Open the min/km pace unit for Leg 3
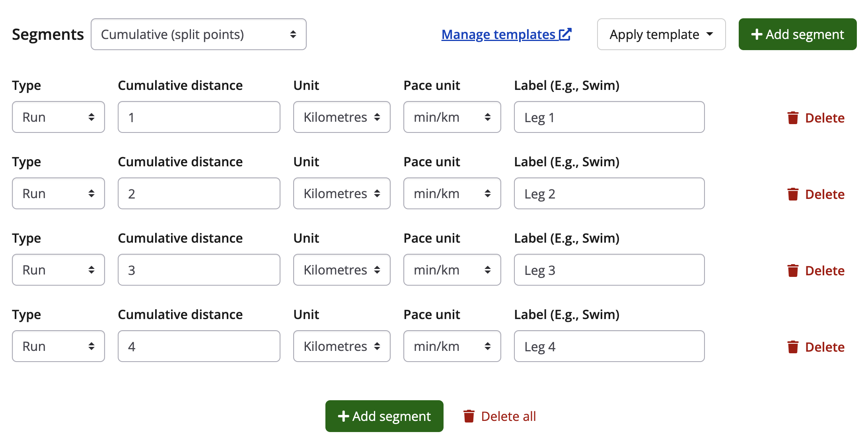 [452, 270]
